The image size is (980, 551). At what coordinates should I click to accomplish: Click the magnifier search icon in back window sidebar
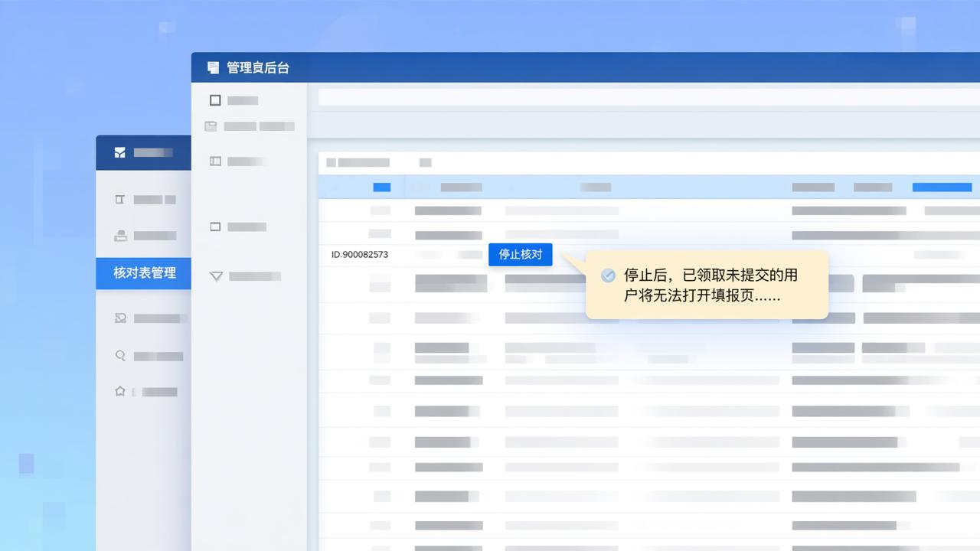120,355
